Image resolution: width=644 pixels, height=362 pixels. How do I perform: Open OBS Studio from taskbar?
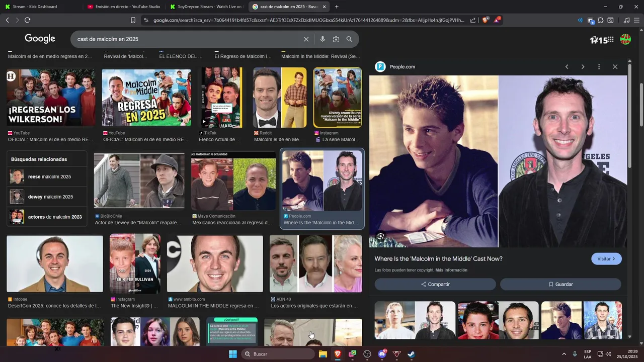coord(367,354)
